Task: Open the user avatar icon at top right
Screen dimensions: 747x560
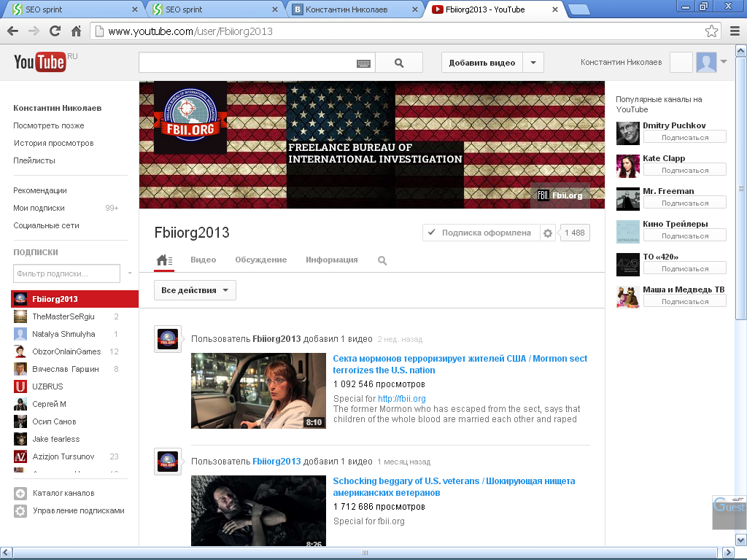Action: pos(706,63)
